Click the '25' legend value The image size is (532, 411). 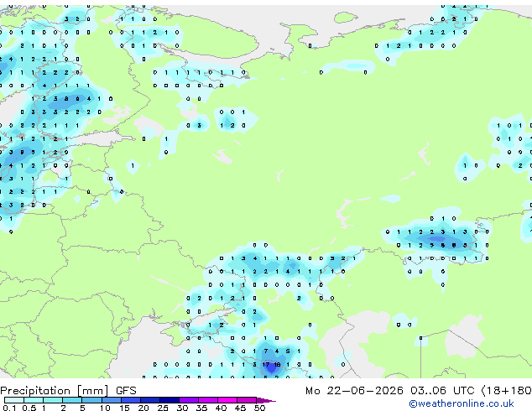click(163, 408)
